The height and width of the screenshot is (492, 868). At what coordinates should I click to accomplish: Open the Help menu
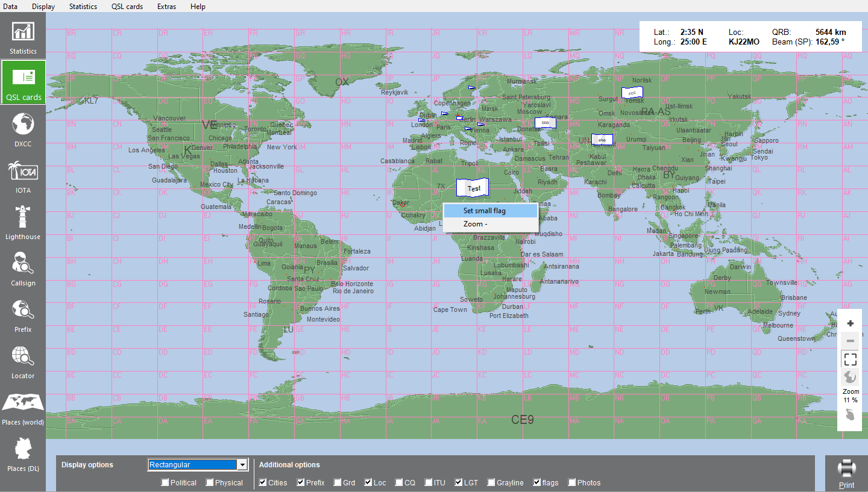point(198,7)
